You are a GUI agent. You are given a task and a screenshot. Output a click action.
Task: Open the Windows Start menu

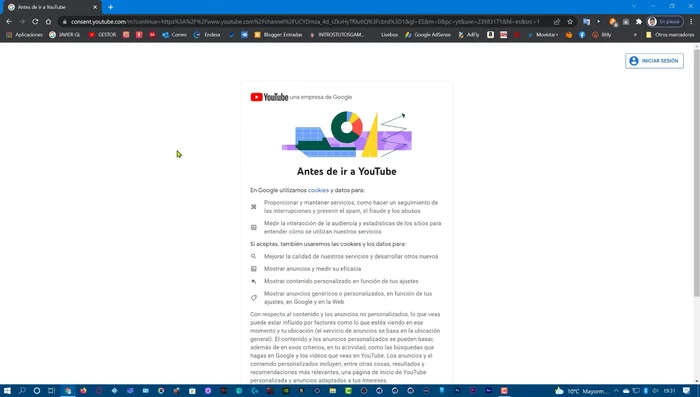coord(7,391)
